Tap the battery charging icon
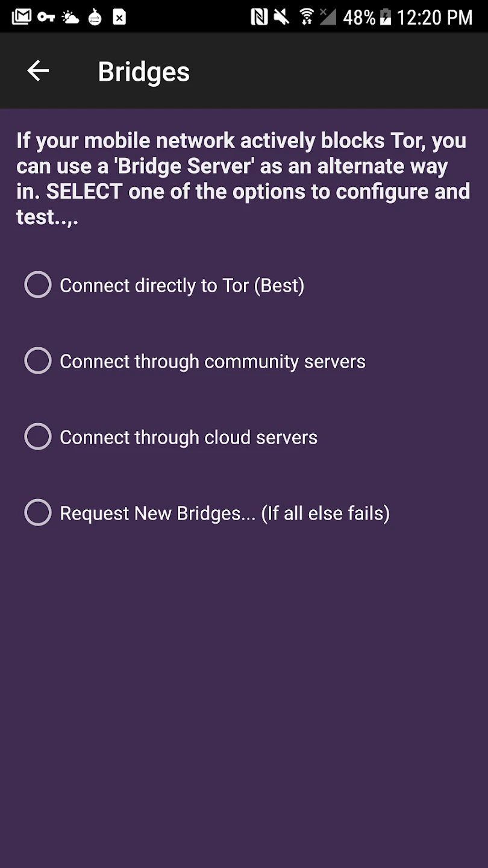 pyautogui.click(x=386, y=17)
